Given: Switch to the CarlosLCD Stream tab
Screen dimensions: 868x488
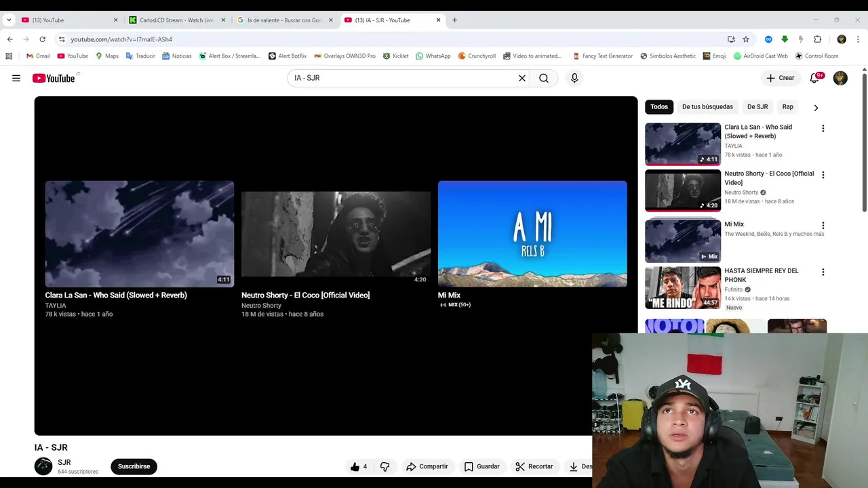Looking at the screenshot, I should pos(176,20).
